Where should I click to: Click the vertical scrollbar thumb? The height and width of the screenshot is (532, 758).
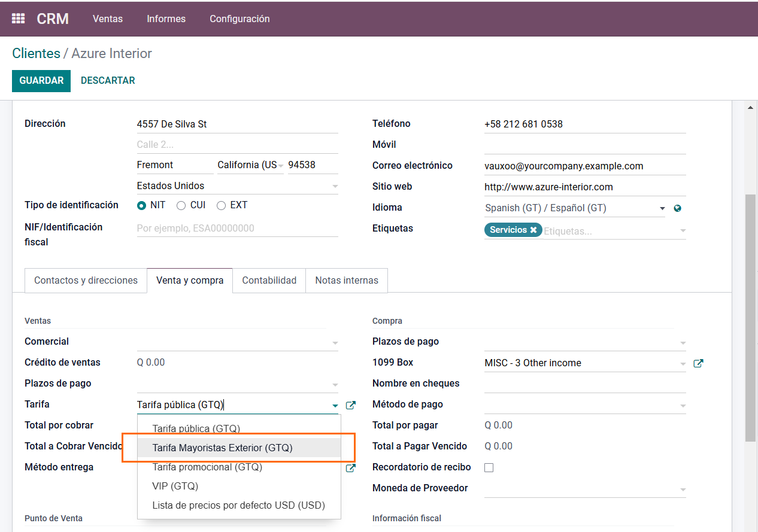click(x=750, y=317)
